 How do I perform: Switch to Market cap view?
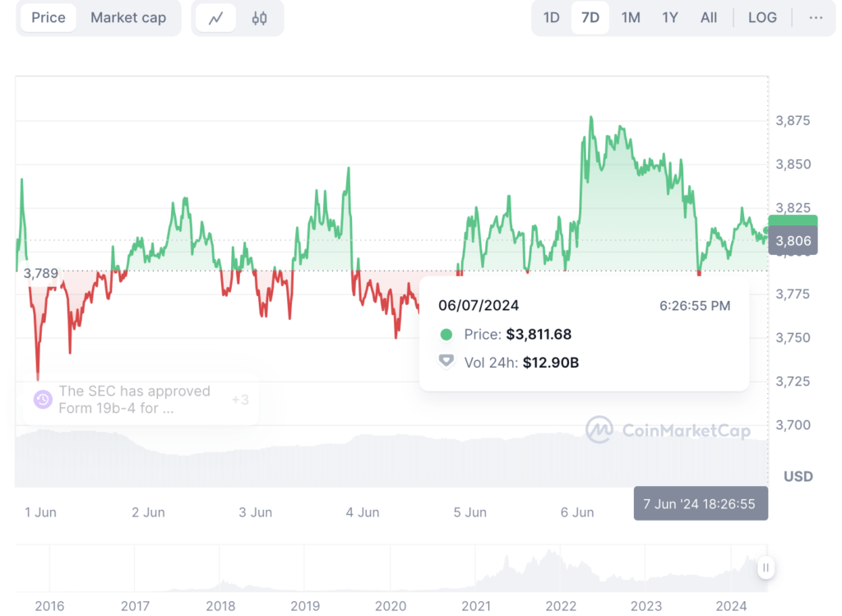coord(128,17)
